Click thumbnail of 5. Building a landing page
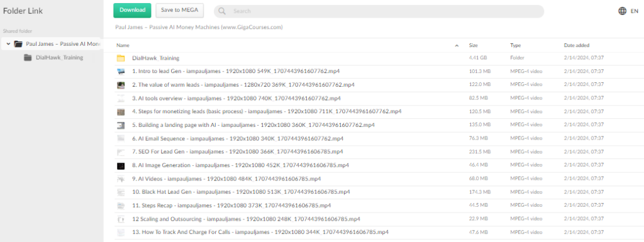This screenshot has height=242, width=644. pos(120,125)
